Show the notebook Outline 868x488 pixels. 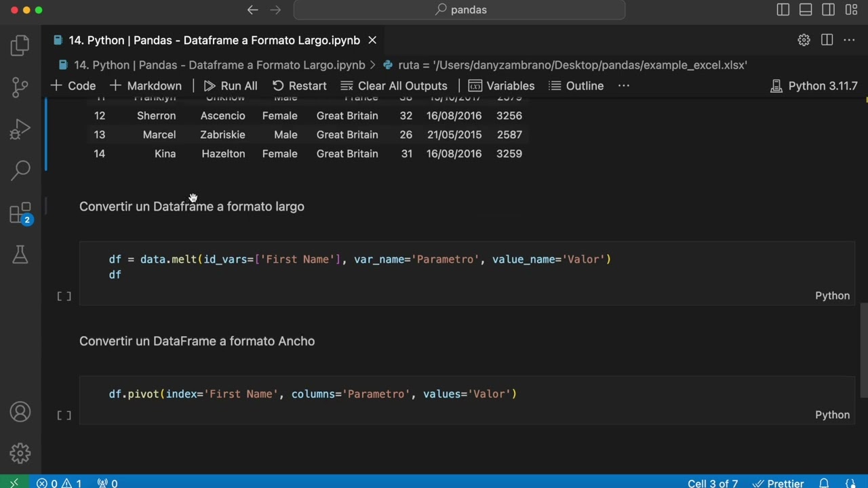coord(576,85)
